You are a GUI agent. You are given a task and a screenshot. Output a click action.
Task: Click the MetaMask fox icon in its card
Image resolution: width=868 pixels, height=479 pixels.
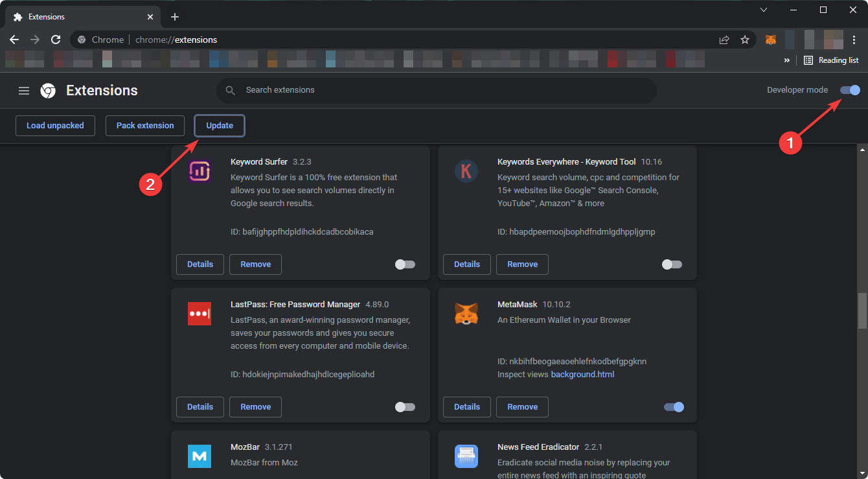click(x=466, y=314)
